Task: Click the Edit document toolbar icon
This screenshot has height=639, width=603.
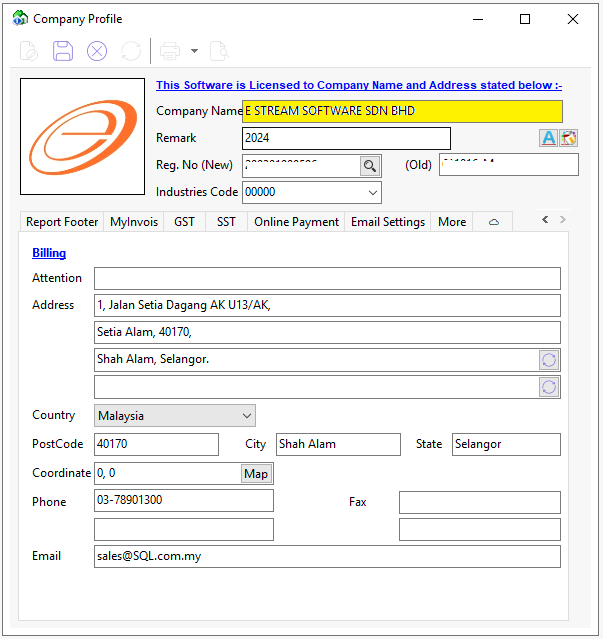Action: pyautogui.click(x=29, y=51)
